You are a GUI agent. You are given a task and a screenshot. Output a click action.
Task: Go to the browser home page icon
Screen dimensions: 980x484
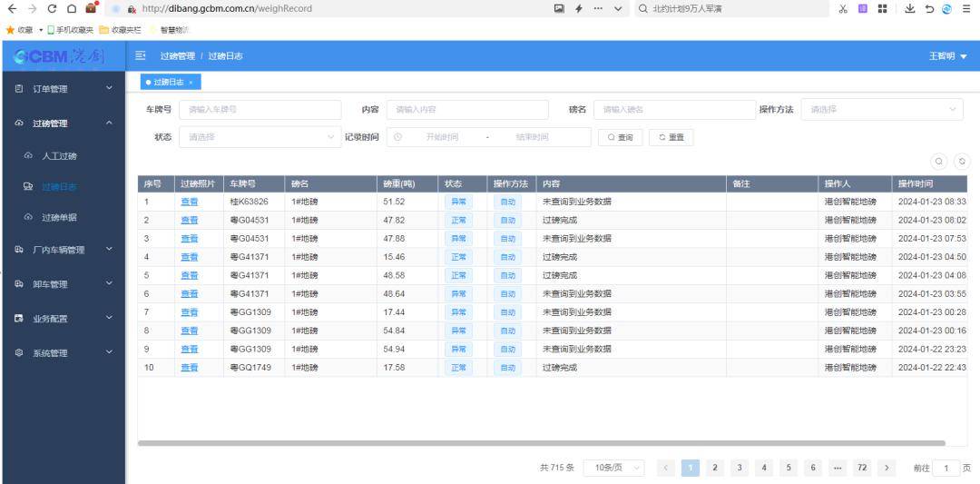tap(72, 9)
